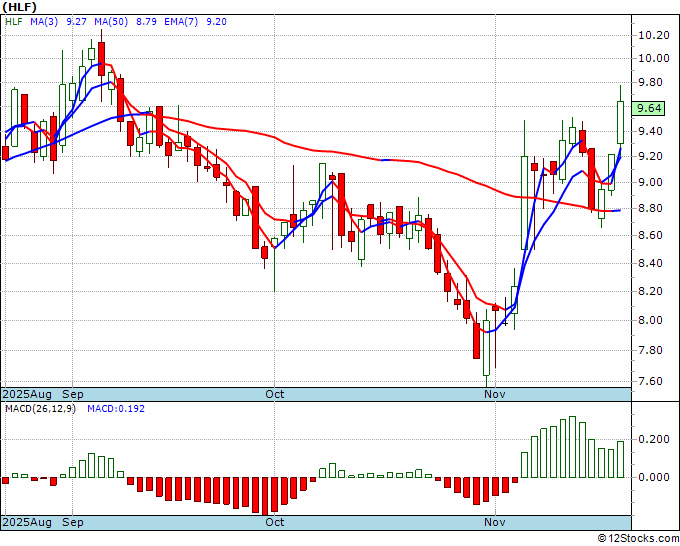Click the 10.20 price axis label
The image size is (680, 546).
click(x=654, y=36)
